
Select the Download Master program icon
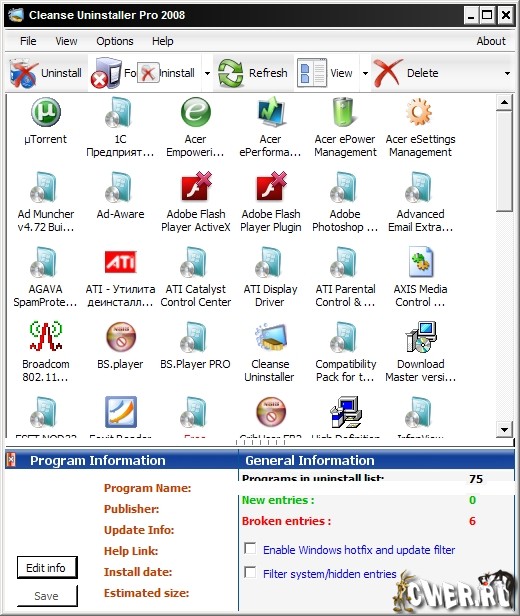(420, 337)
